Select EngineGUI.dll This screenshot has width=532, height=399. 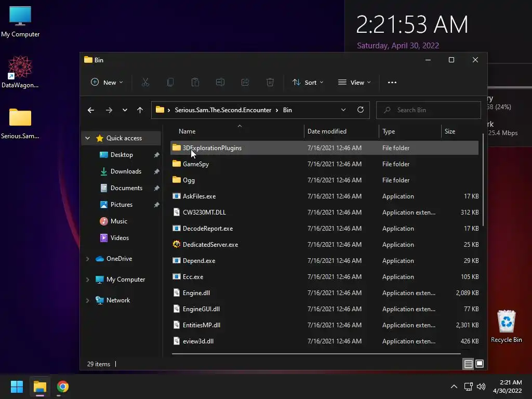324,309
